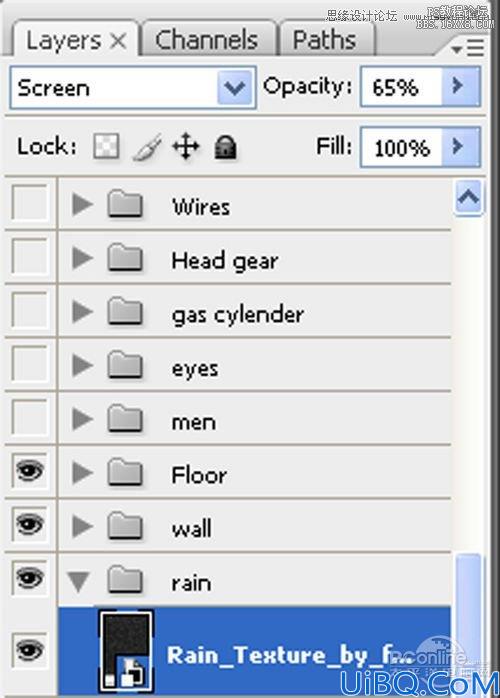Screen dimensions: 500x698
Task: Select the eyes layer group
Action: (x=254, y=365)
